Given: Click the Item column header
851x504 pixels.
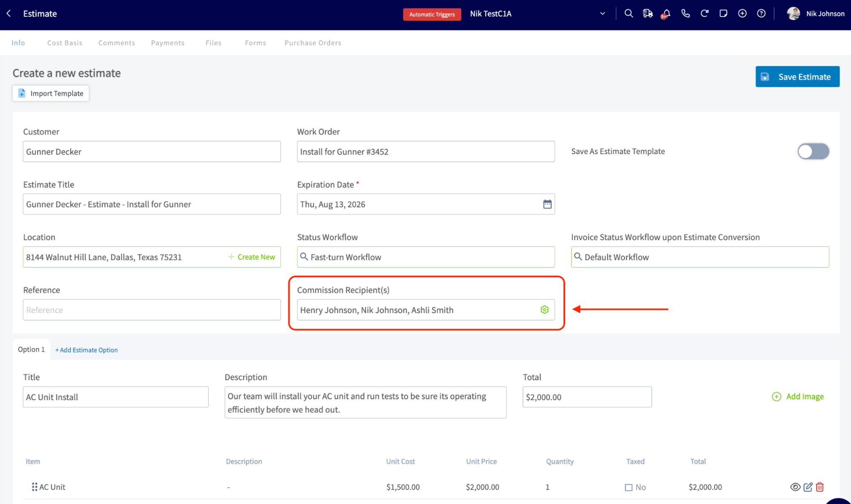Looking at the screenshot, I should 33,461.
